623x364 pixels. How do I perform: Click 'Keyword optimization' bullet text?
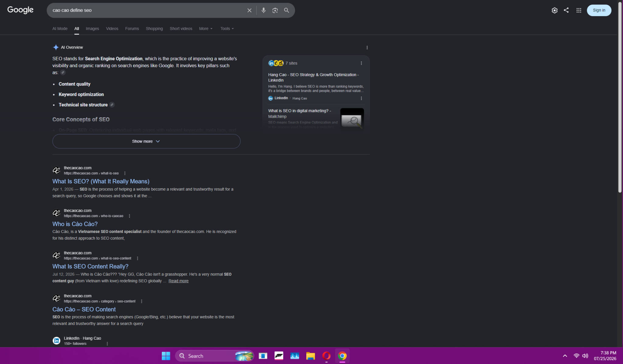81,94
